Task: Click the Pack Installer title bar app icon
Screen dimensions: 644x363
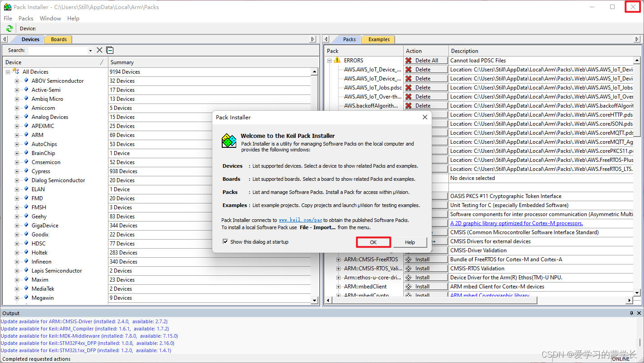Action: coord(7,7)
